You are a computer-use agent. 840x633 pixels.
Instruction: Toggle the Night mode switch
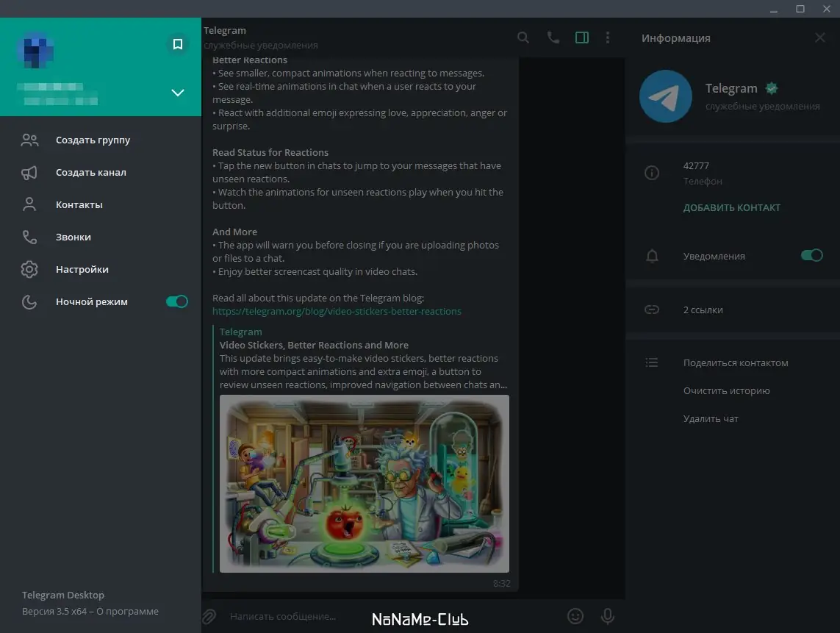click(177, 301)
